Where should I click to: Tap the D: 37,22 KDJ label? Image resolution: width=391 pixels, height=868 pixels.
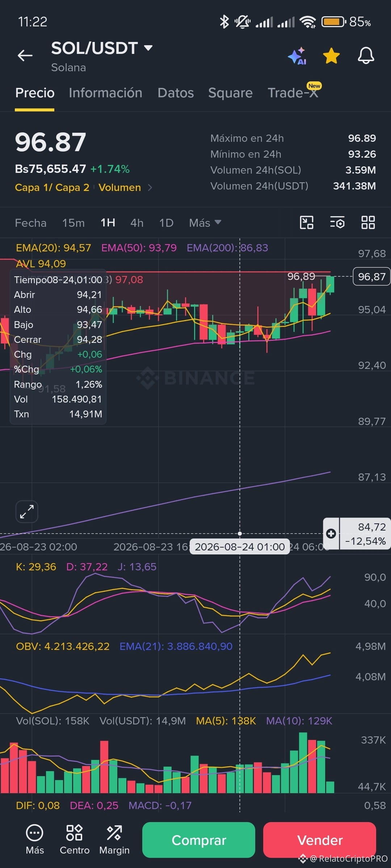click(x=87, y=567)
